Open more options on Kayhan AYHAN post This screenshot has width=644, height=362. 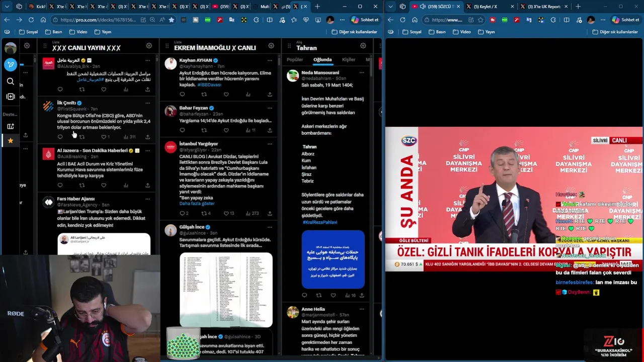pos(270,60)
